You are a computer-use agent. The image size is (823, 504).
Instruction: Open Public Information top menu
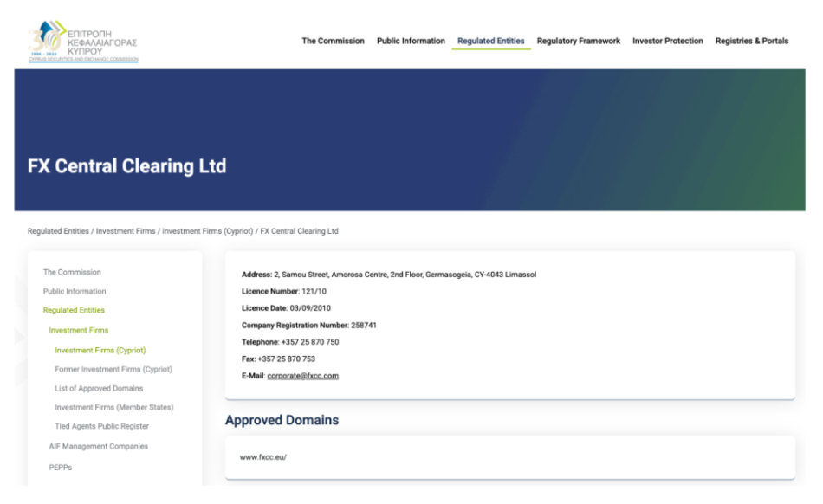(411, 41)
